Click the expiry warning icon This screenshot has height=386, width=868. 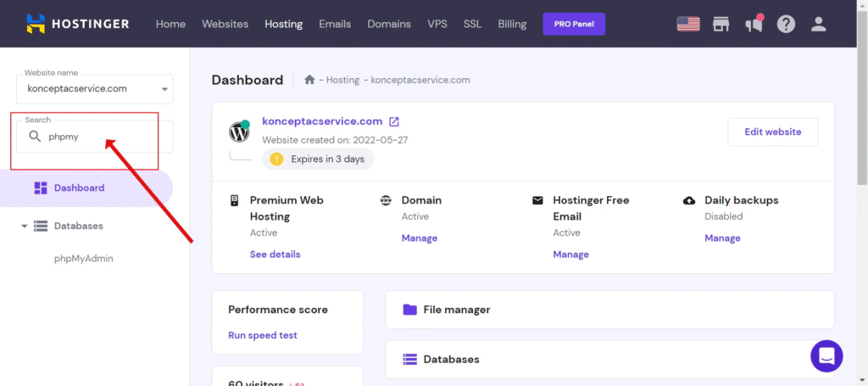(x=276, y=159)
